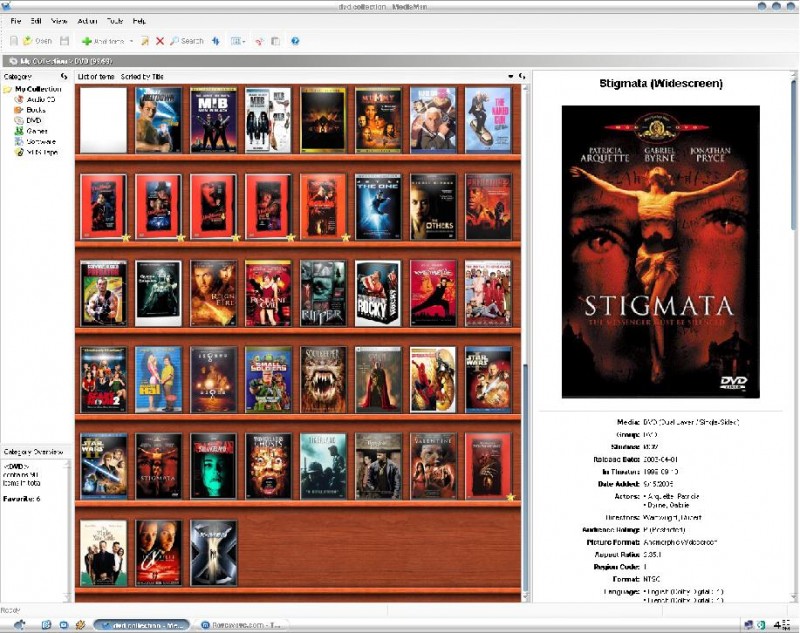Click the green plus Add Items button
Image resolution: width=800 pixels, height=633 pixels.
tap(103, 41)
